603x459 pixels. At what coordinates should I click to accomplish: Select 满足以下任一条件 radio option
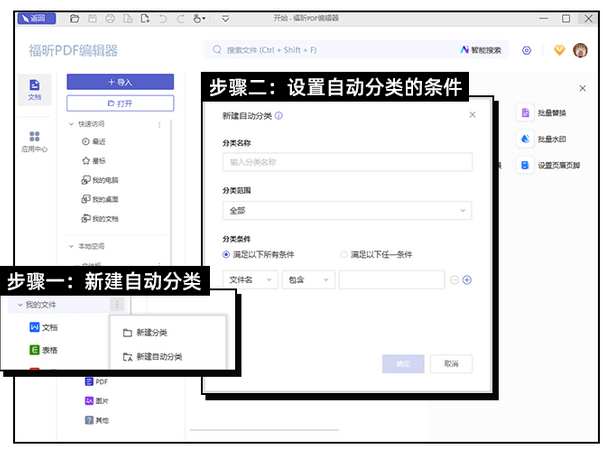(344, 254)
